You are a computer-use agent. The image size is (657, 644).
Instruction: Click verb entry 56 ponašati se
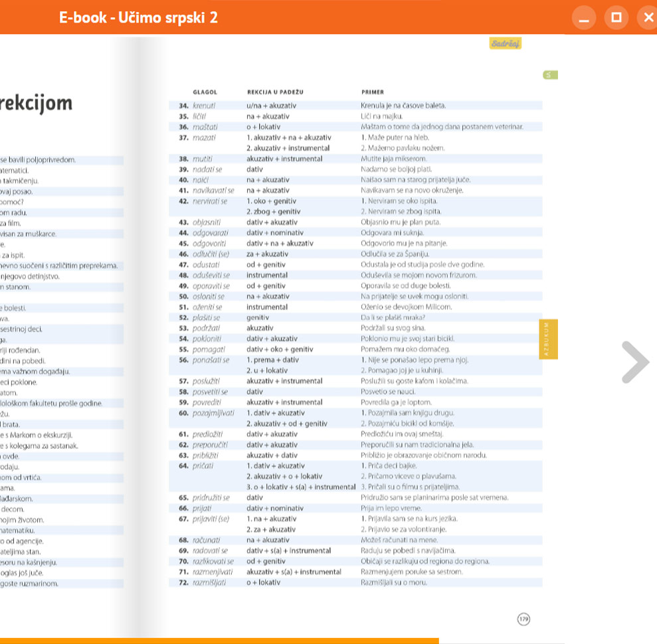[x=211, y=360]
